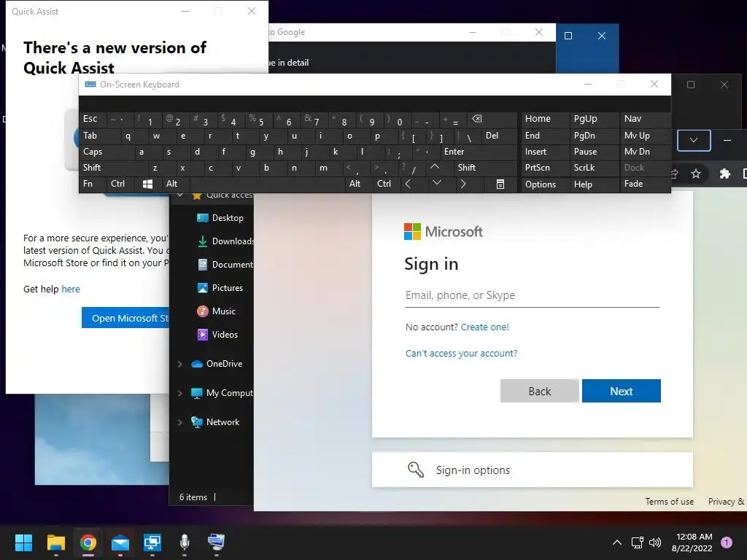Open the volume control in tray
Screen dimensions: 747x560
[655, 542]
